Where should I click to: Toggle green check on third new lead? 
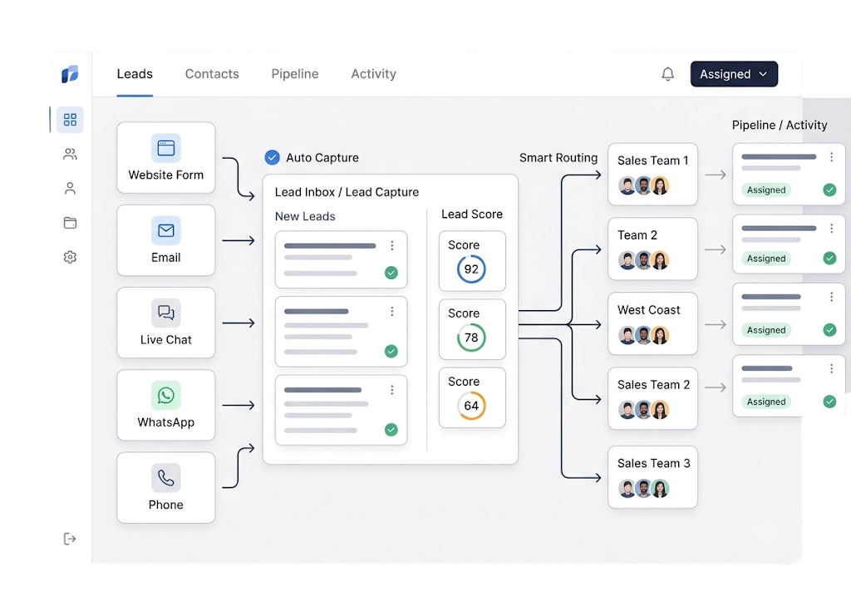(391, 430)
